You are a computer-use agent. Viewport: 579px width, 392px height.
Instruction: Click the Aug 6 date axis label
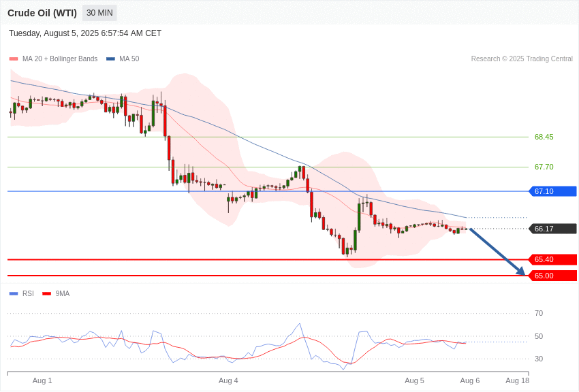point(470,380)
